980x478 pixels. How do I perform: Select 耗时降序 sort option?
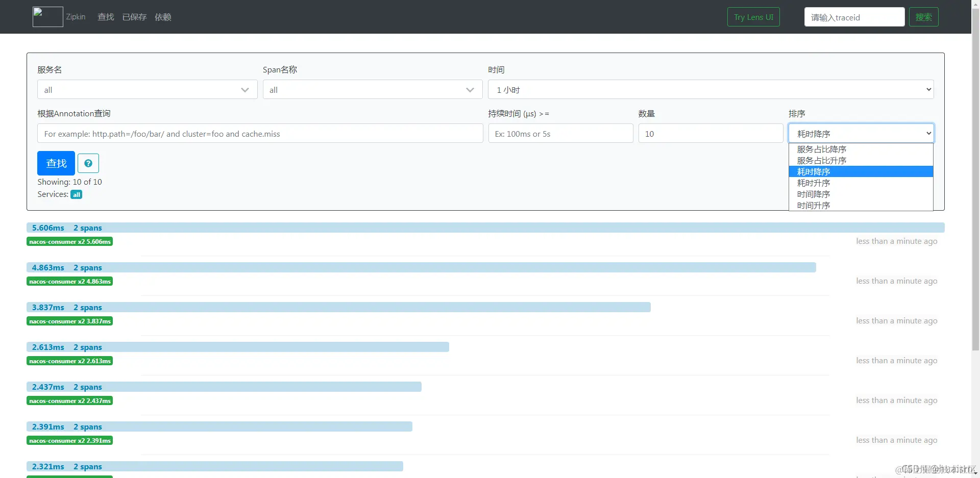pos(861,171)
